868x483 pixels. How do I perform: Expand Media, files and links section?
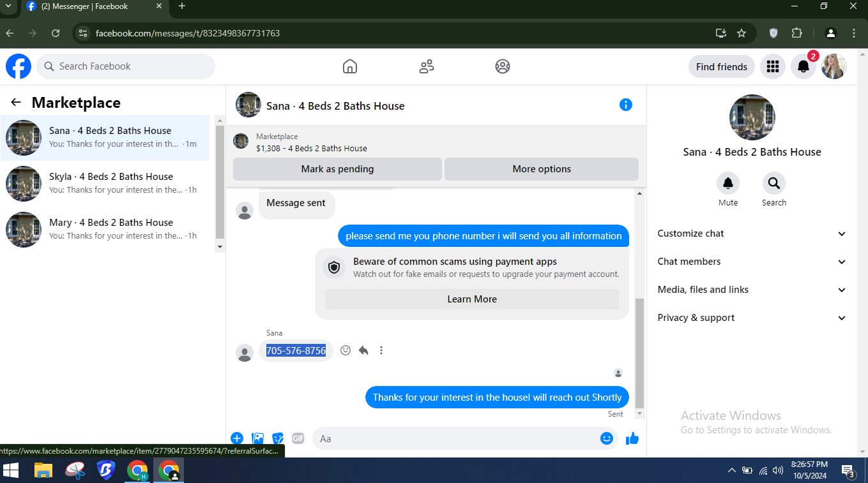tap(752, 290)
